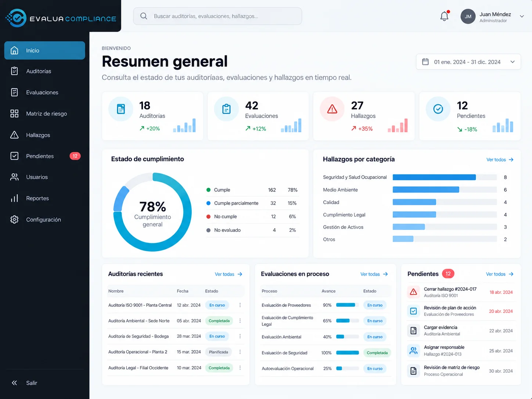Open the date range dropdown chevron

[x=513, y=62]
